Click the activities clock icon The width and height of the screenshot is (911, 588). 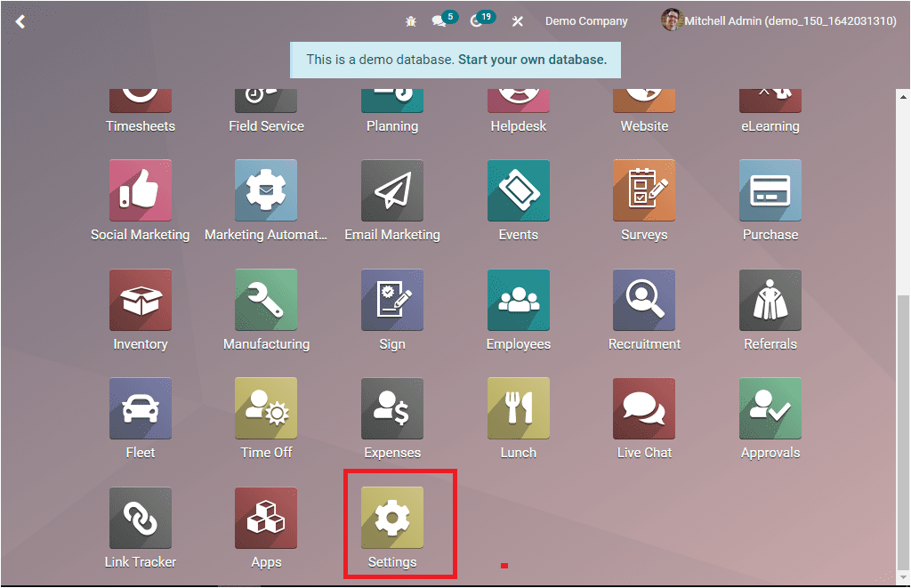click(x=480, y=20)
